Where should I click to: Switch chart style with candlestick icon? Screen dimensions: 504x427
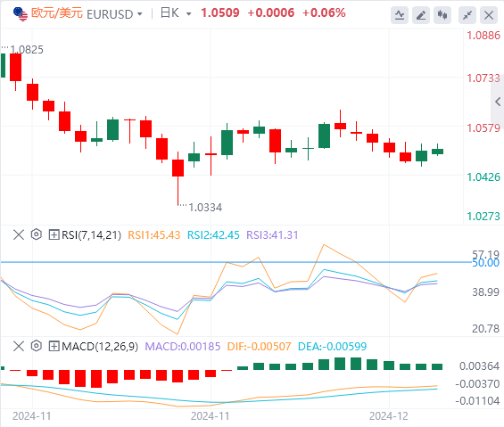point(442,15)
